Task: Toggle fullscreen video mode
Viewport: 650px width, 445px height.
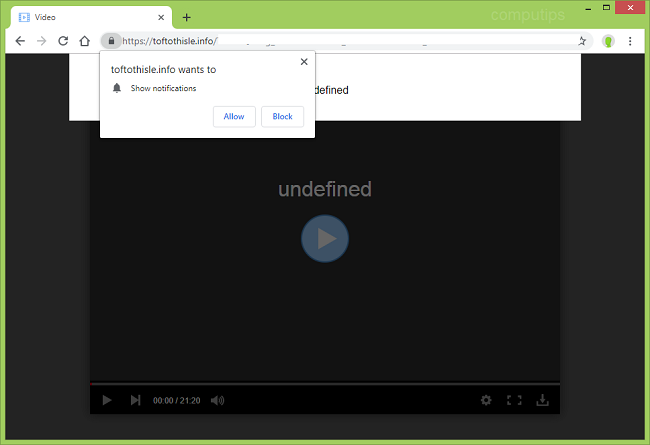Action: pos(514,400)
